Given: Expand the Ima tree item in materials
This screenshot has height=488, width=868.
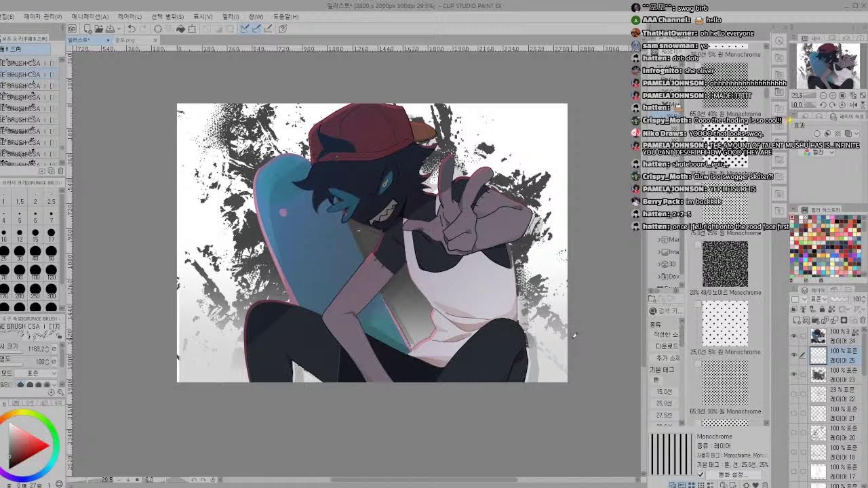Looking at the screenshot, I should (x=660, y=252).
